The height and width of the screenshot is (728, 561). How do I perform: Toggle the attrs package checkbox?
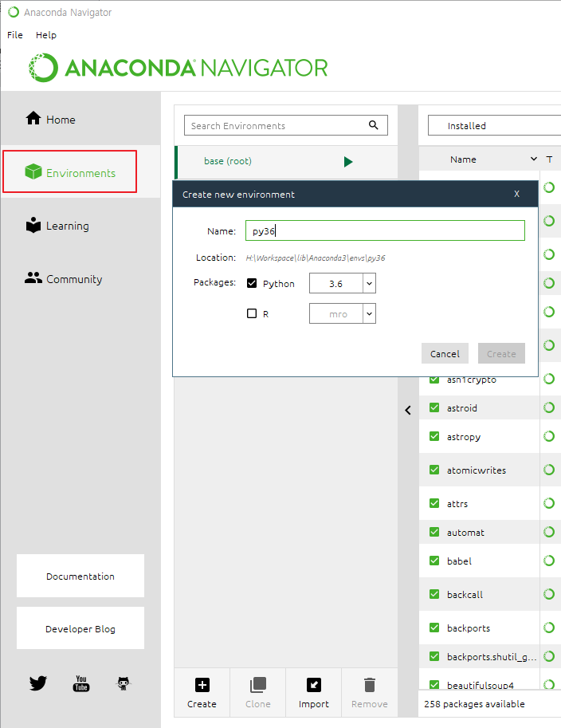tap(434, 503)
